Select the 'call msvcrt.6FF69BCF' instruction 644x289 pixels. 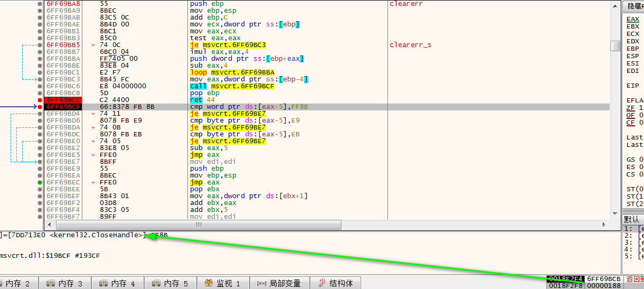pyautogui.click(x=232, y=86)
